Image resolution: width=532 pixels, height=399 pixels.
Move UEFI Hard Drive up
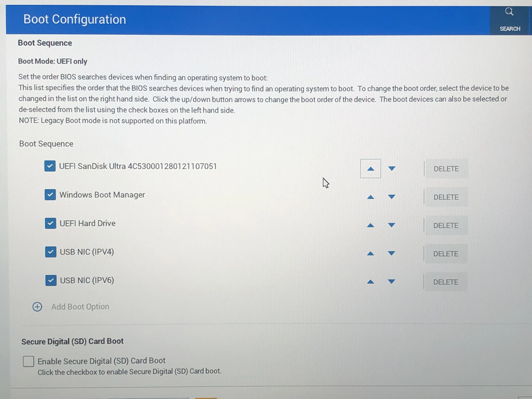370,225
